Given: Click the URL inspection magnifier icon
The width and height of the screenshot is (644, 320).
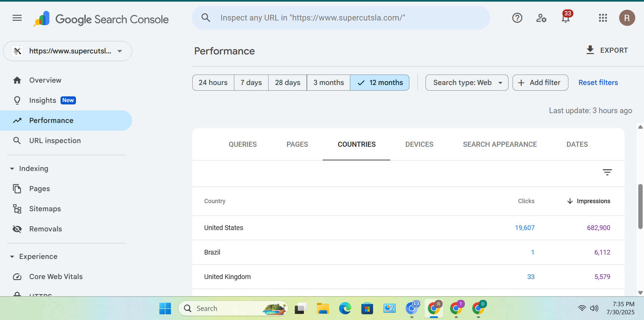Looking at the screenshot, I should (x=17, y=141).
